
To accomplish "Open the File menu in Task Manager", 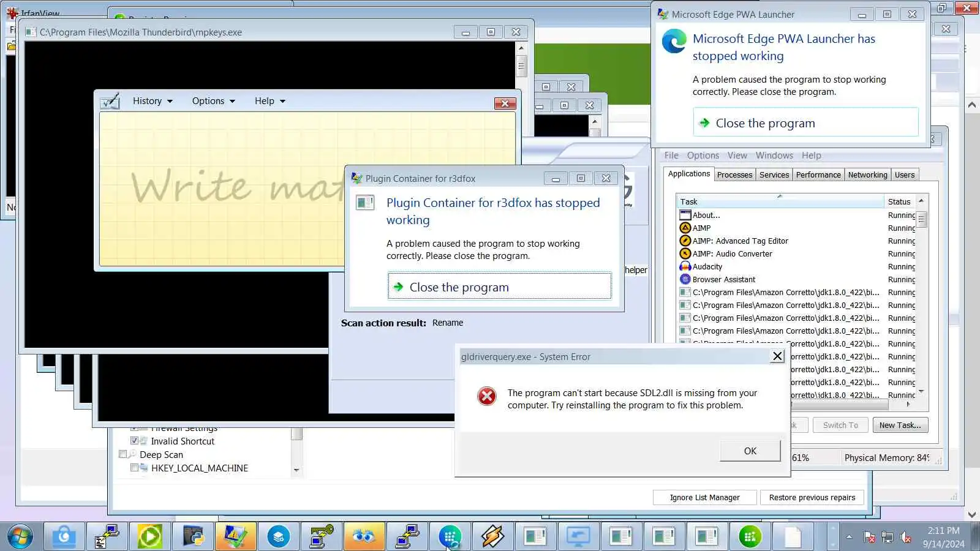I will click(x=671, y=156).
